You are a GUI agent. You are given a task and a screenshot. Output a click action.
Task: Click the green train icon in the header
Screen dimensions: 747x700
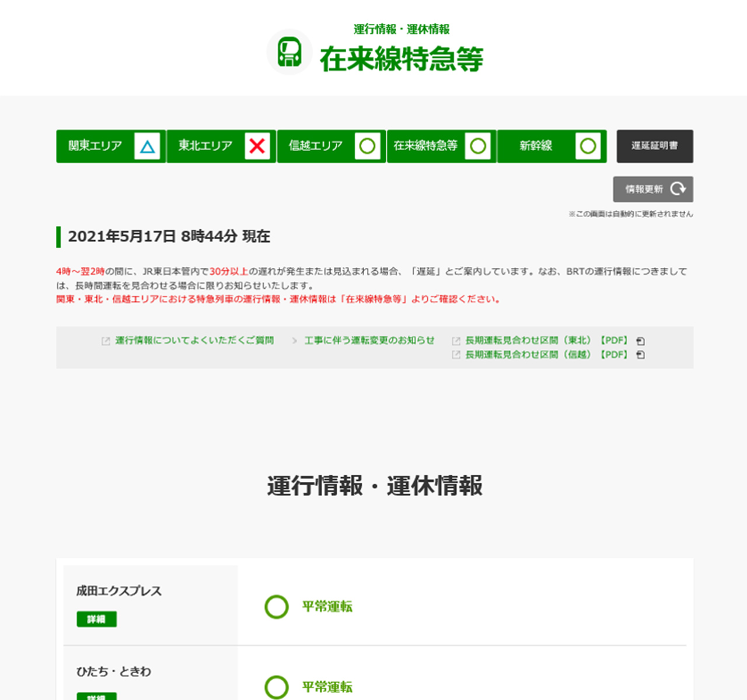(289, 52)
